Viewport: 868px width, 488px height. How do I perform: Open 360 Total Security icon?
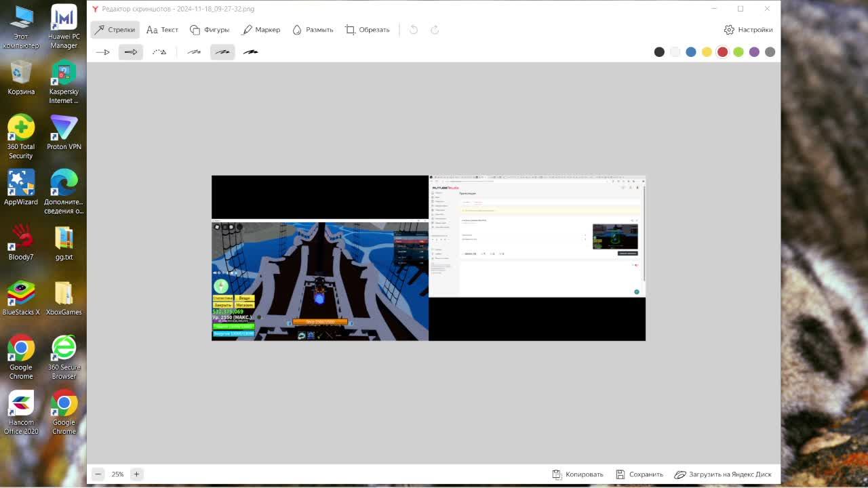pos(21,137)
